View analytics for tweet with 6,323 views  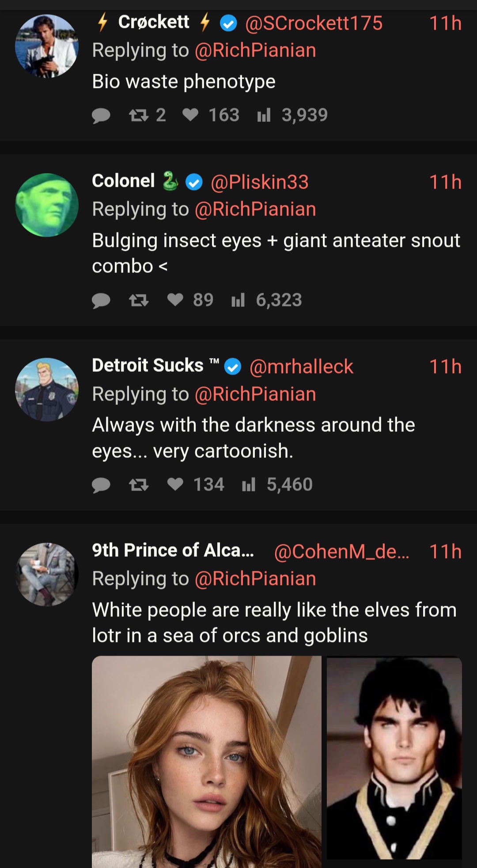point(238,300)
